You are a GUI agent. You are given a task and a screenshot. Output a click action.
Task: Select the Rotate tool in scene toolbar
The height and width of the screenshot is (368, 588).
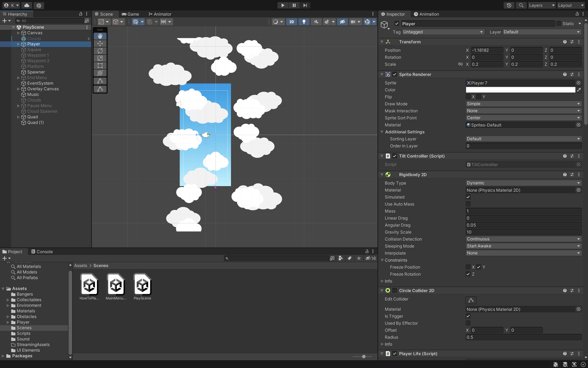pyautogui.click(x=100, y=51)
